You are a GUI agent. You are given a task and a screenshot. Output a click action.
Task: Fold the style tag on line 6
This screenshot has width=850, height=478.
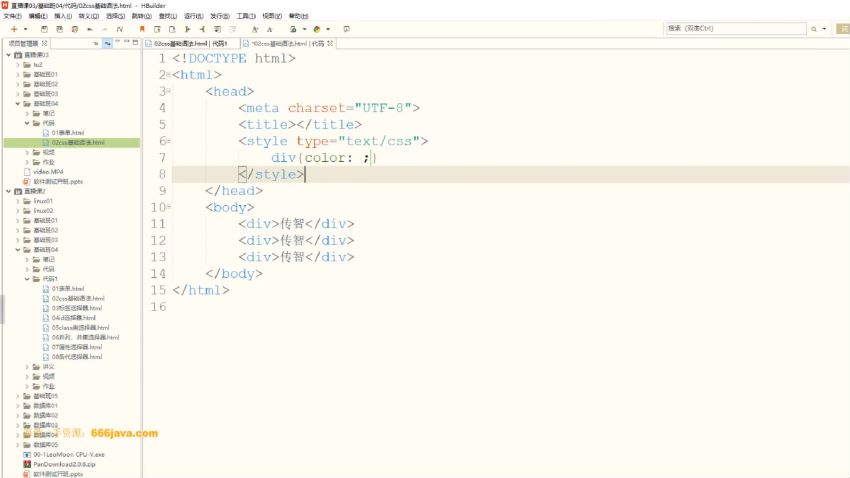(169, 141)
